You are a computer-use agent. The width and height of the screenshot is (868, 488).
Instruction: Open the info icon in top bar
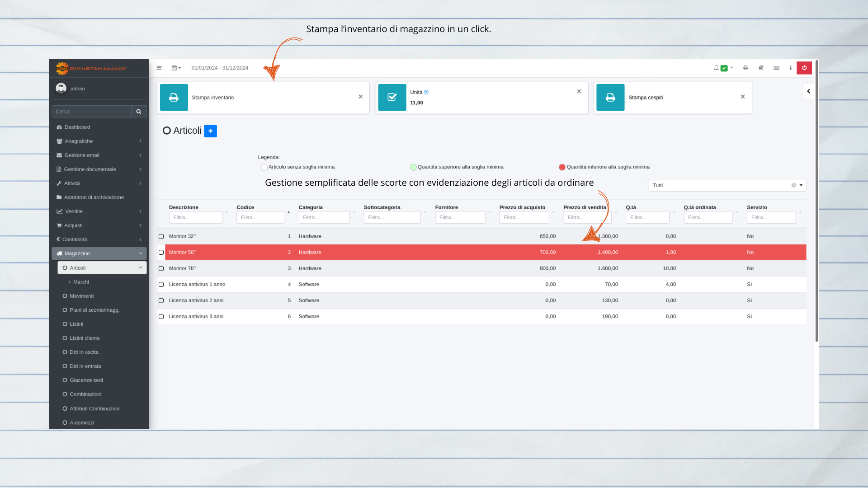point(791,68)
